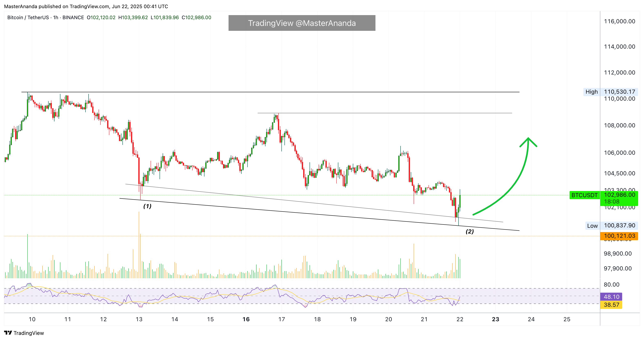Image resolution: width=644 pixels, height=340 pixels.
Task: Click the Low price value 100,837.90
Action: [620, 226]
